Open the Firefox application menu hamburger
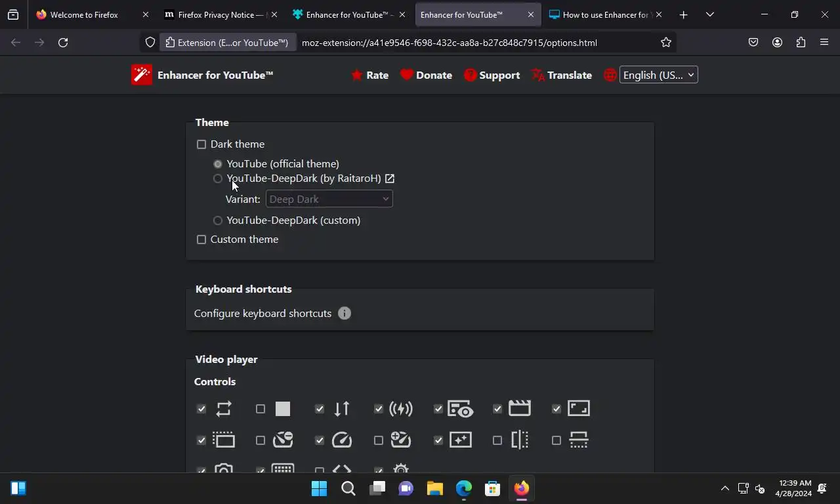 coord(824,42)
